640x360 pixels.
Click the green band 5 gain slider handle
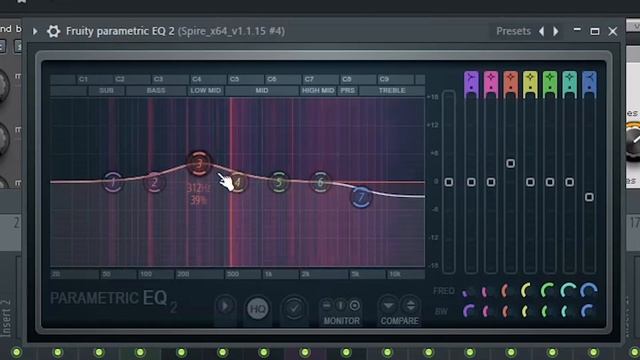(x=550, y=182)
